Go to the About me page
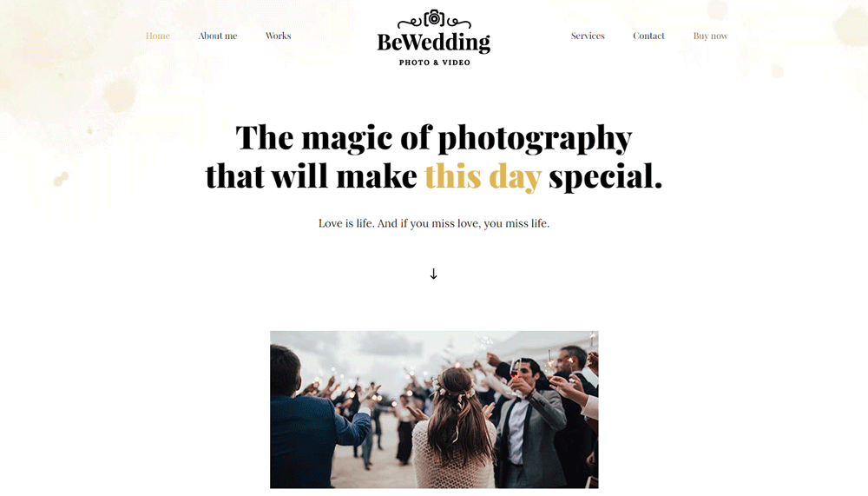 [x=218, y=36]
